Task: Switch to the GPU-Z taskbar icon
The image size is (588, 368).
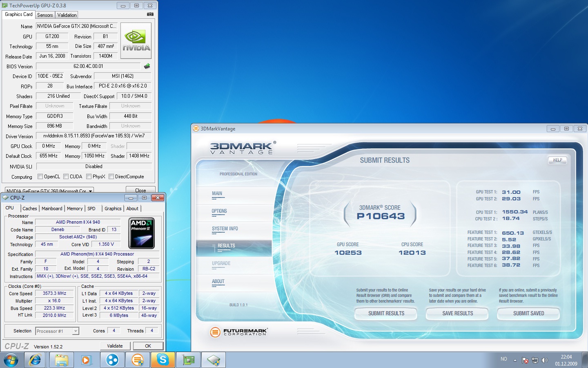Action: (x=188, y=360)
